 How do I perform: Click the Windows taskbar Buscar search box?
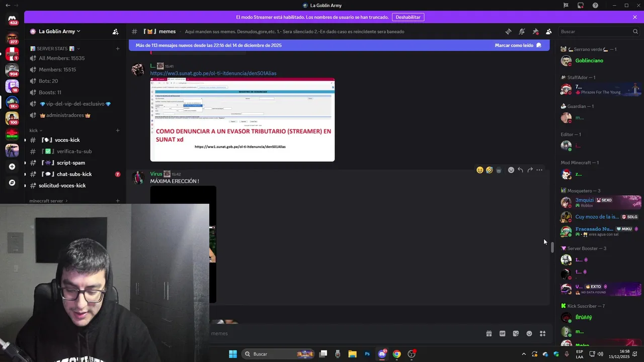point(278,354)
